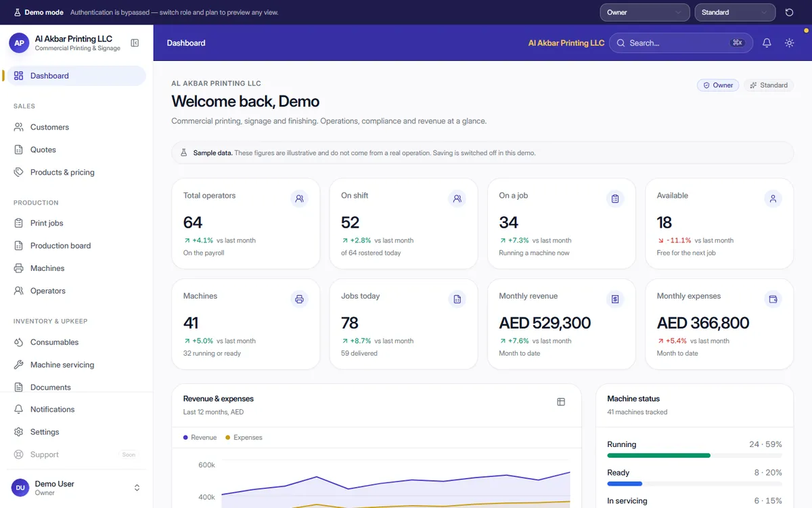This screenshot has width=812, height=508.
Task: Click the Monthly expenses wallet icon
Action: (773, 299)
